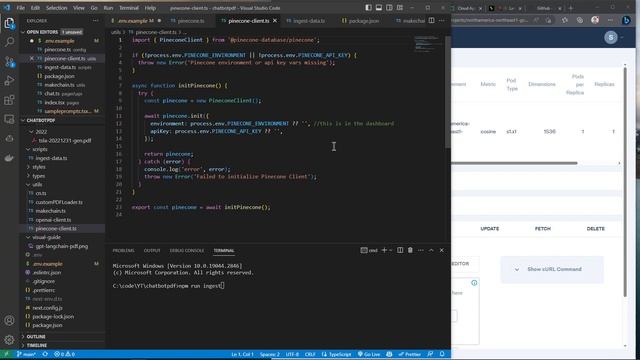The image size is (640, 360).
Task: Click the browser page vertical scrollbar
Action: coord(624,182)
